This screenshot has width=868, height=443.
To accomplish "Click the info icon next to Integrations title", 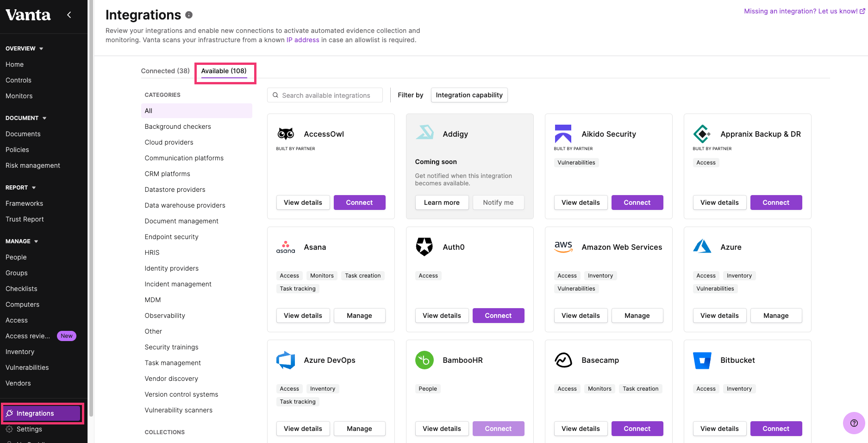I will point(189,15).
